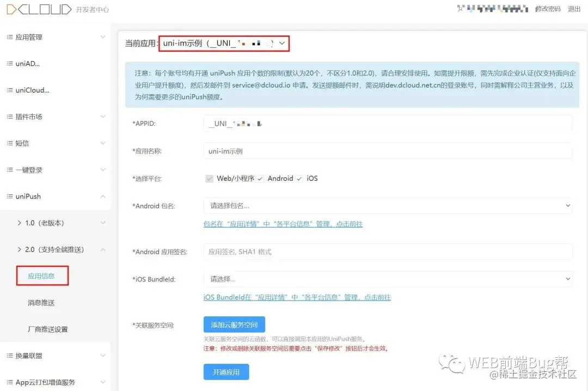Click the 插件市场 sidebar label
The width and height of the screenshot is (588, 391).
coord(29,117)
